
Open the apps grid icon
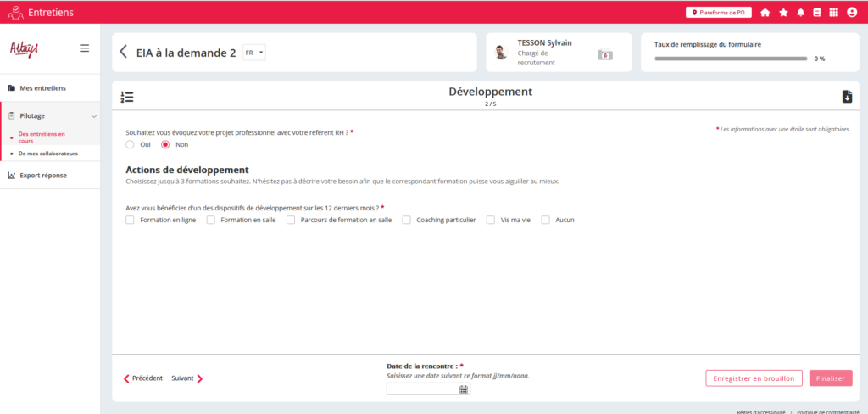(834, 13)
